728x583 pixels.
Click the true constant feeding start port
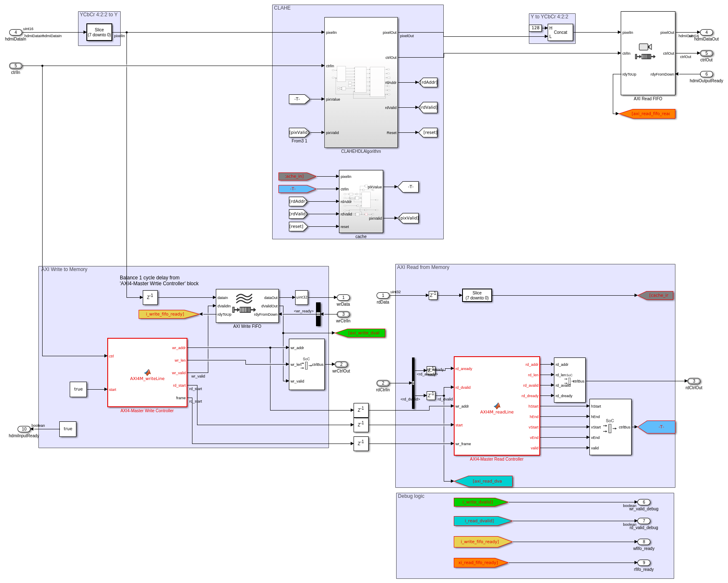(x=78, y=389)
